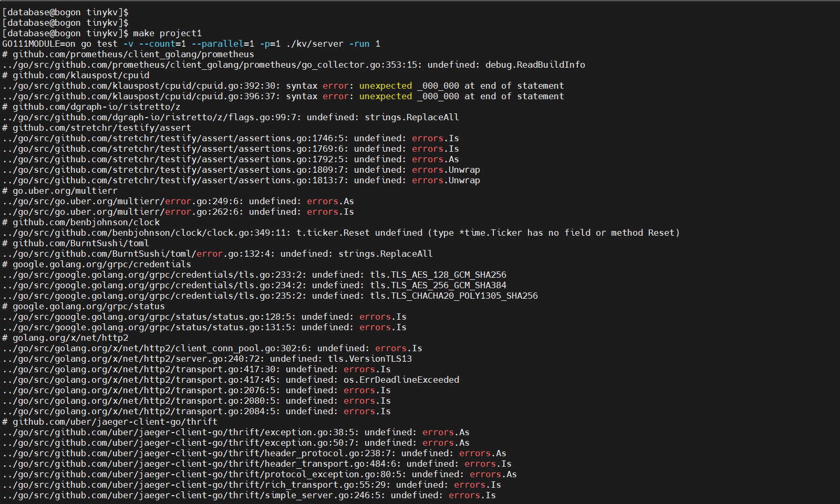Click the "# github.com/uber/jaeger-client-go/thrift" header
This screenshot has width=840, height=504.
click(x=109, y=422)
